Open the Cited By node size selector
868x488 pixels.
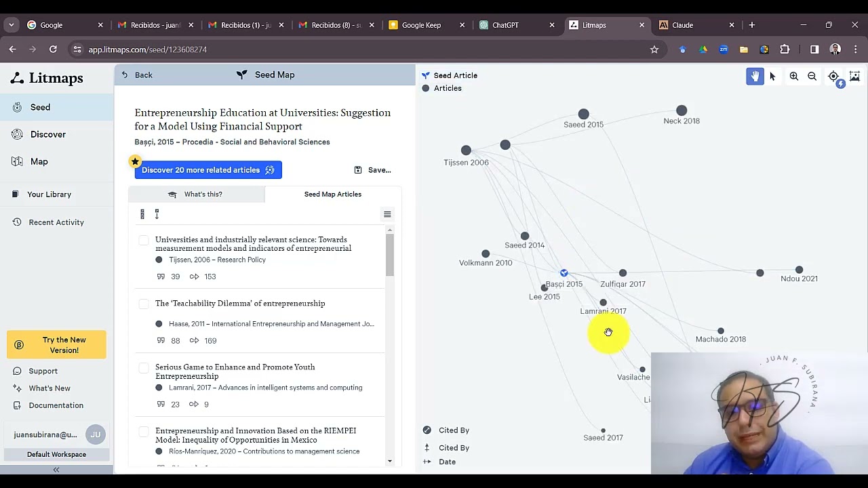point(447,430)
